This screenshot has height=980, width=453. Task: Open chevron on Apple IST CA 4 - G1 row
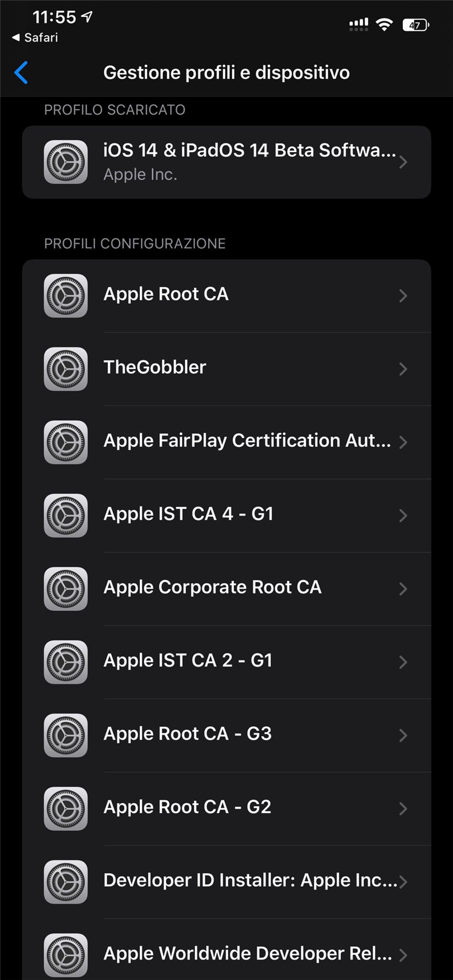point(403,515)
